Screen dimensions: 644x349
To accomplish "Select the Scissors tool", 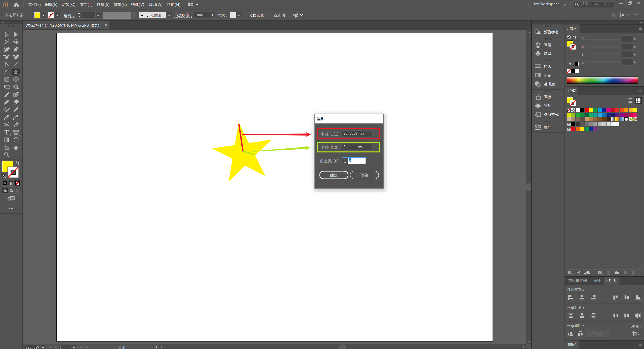I will pos(7,125).
